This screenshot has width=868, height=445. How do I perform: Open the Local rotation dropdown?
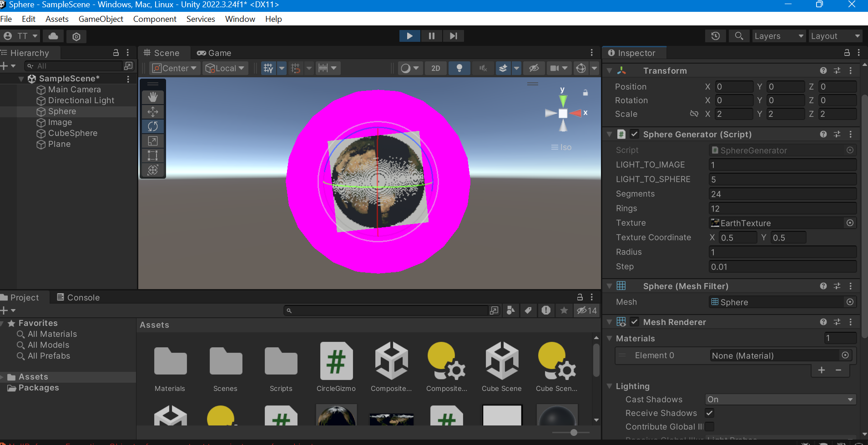[226, 68]
